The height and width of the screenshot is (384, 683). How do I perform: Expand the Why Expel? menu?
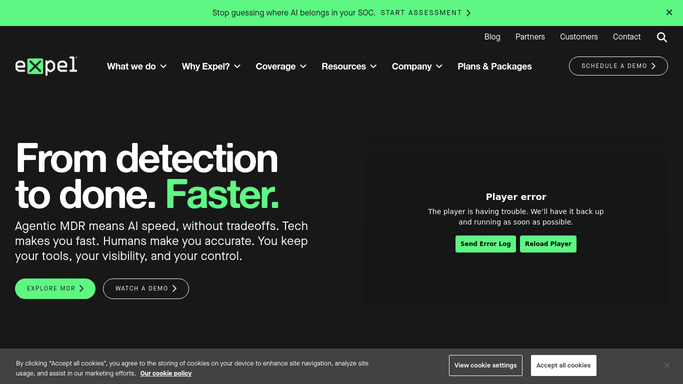[211, 67]
